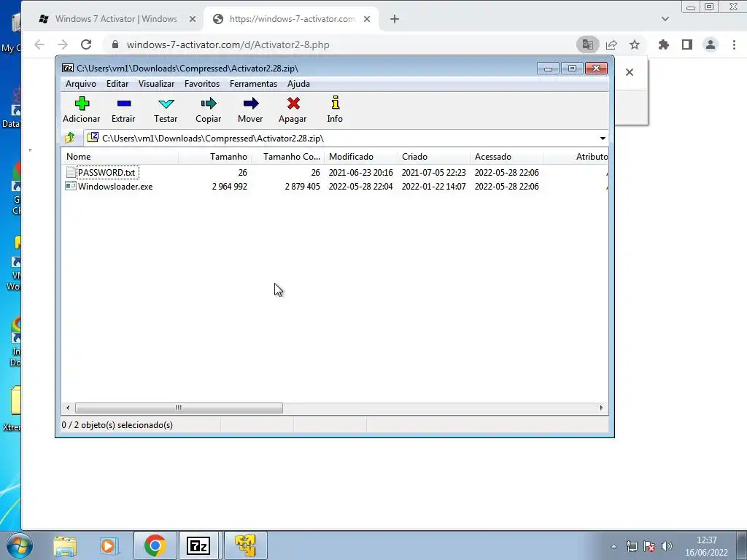Screen dimensions: 747x560
Task: Click the network tray icon
Action: click(x=631, y=546)
